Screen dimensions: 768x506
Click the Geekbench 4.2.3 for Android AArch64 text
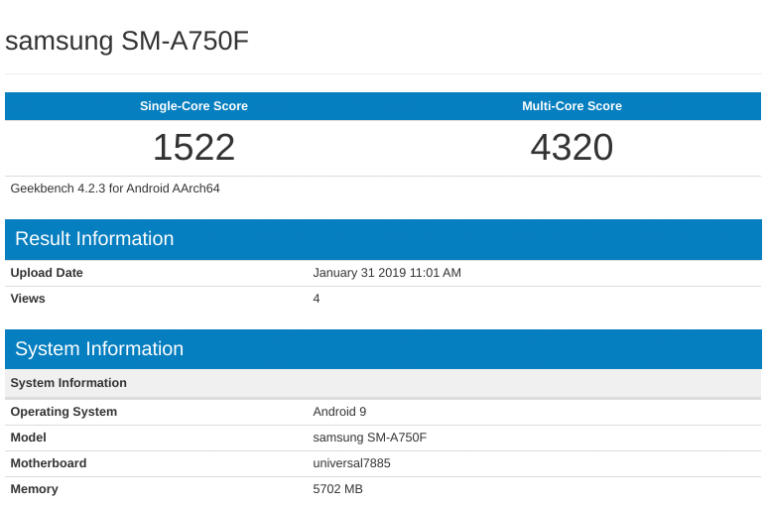pos(115,188)
